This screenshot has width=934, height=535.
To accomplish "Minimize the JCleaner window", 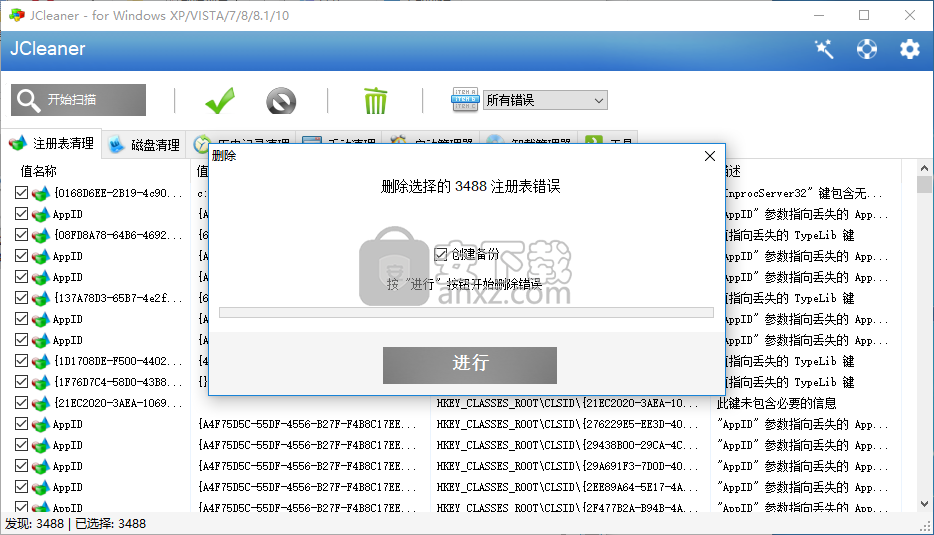I will pyautogui.click(x=819, y=15).
